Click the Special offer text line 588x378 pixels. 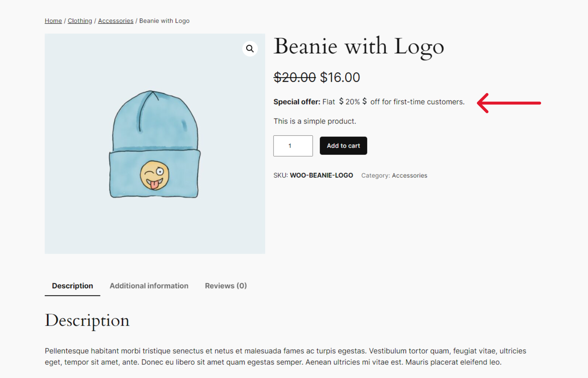click(x=369, y=102)
